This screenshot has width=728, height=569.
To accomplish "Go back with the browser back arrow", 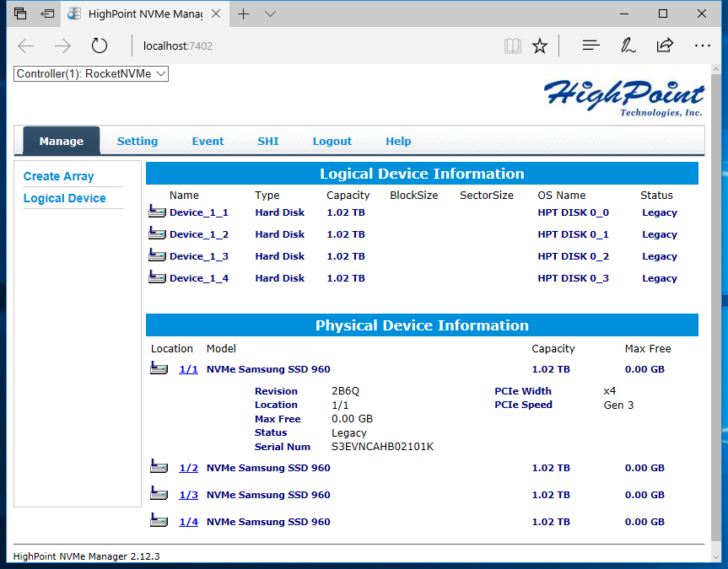I will coord(26,46).
